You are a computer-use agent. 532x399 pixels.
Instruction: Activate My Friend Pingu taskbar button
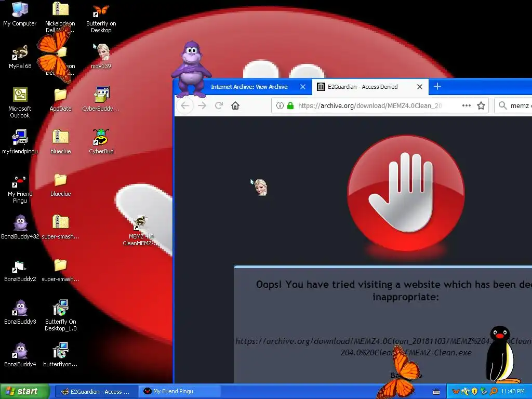(x=179, y=392)
